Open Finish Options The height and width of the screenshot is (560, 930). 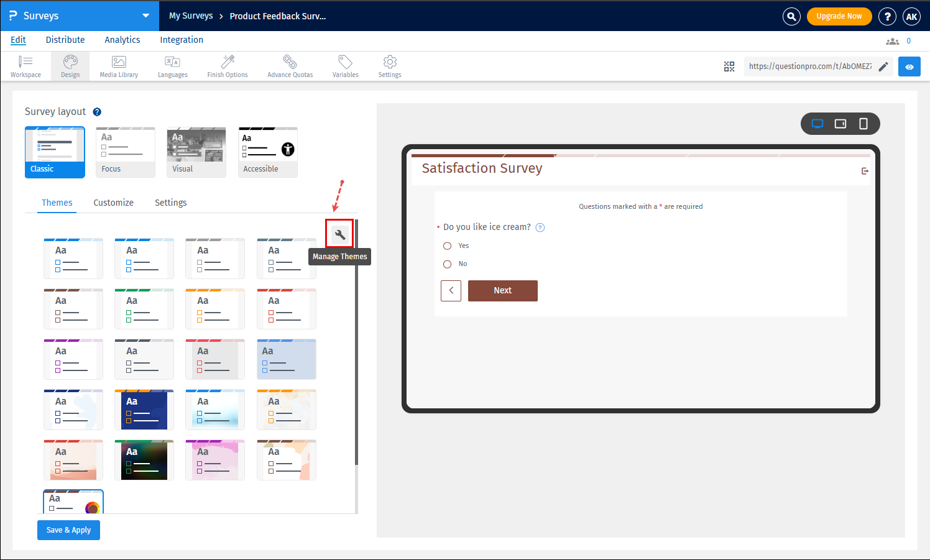tap(227, 66)
